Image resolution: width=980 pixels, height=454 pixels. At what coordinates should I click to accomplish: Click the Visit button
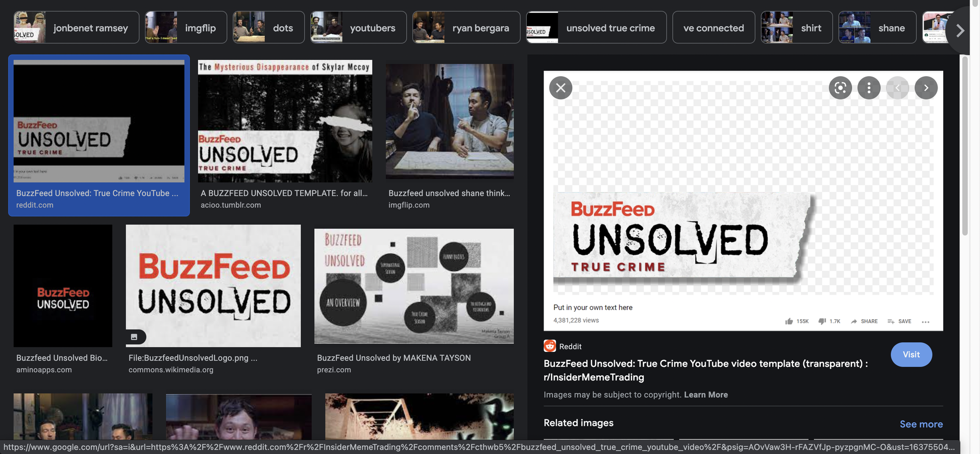[911, 354]
